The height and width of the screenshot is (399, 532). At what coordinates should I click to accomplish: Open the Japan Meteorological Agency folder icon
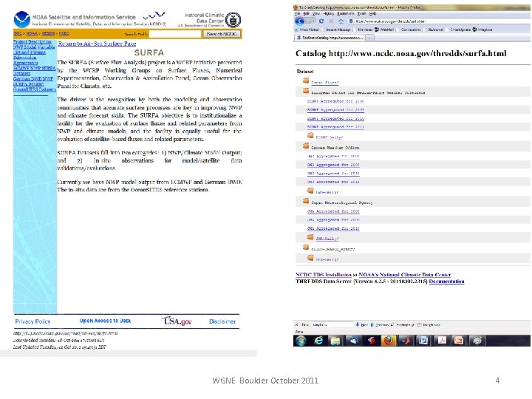tap(306, 201)
